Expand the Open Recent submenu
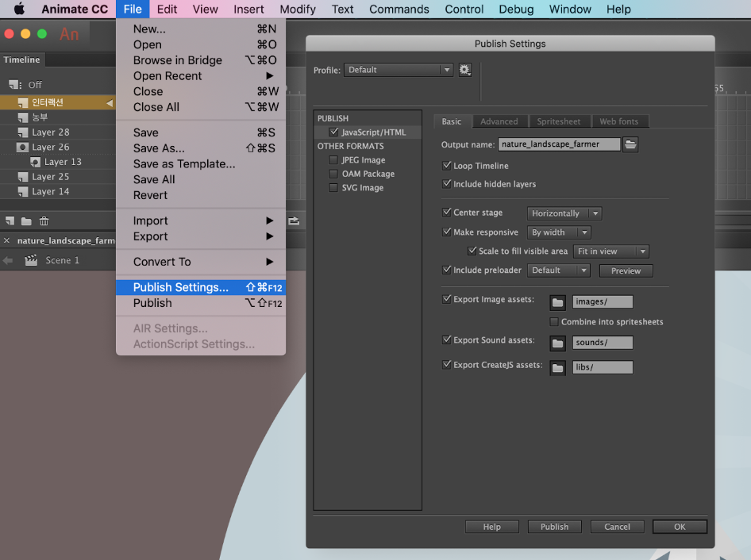 [201, 76]
